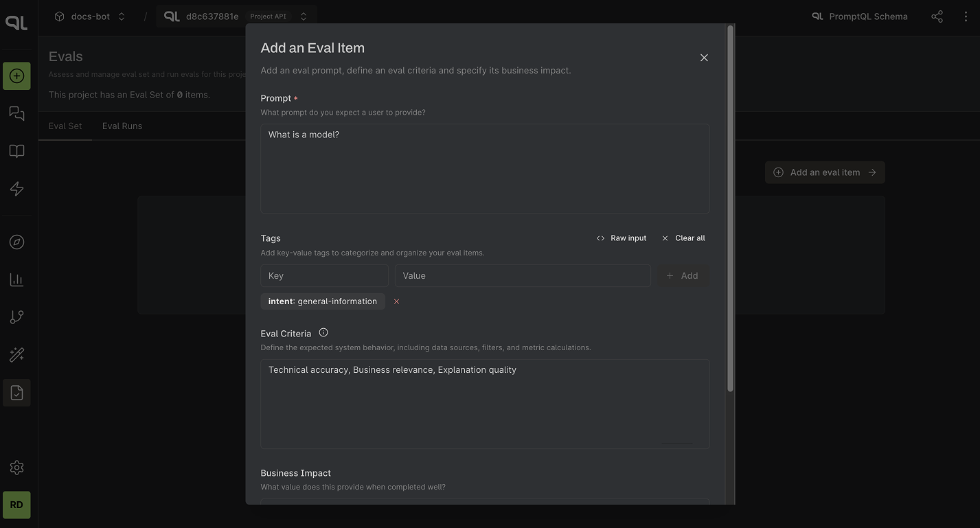Click the Add an Eval Item heading
Image resolution: width=980 pixels, height=528 pixels.
[312, 48]
